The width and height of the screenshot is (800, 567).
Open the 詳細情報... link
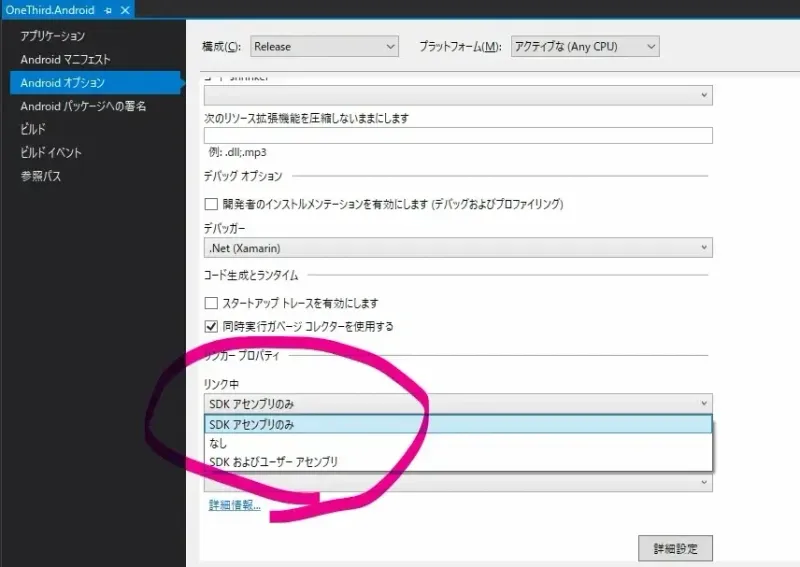[x=234, y=506]
